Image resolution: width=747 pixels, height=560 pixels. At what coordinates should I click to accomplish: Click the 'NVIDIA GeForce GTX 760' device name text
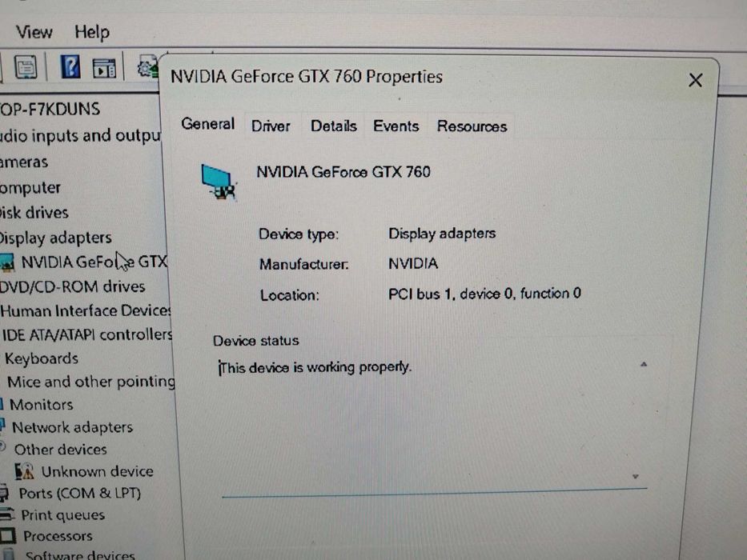[343, 172]
